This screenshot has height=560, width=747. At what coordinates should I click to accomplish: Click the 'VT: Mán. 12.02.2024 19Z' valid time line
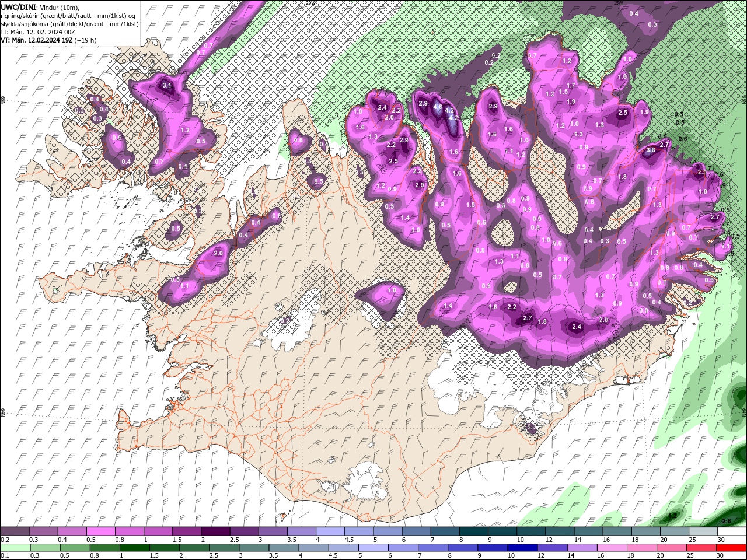(48, 40)
